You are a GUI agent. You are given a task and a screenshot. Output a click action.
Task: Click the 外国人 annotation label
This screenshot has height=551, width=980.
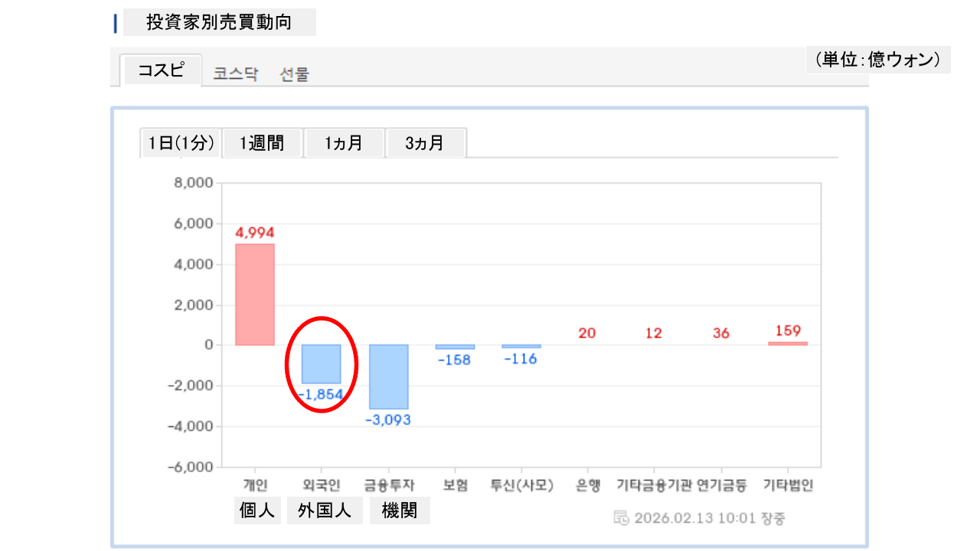(325, 510)
